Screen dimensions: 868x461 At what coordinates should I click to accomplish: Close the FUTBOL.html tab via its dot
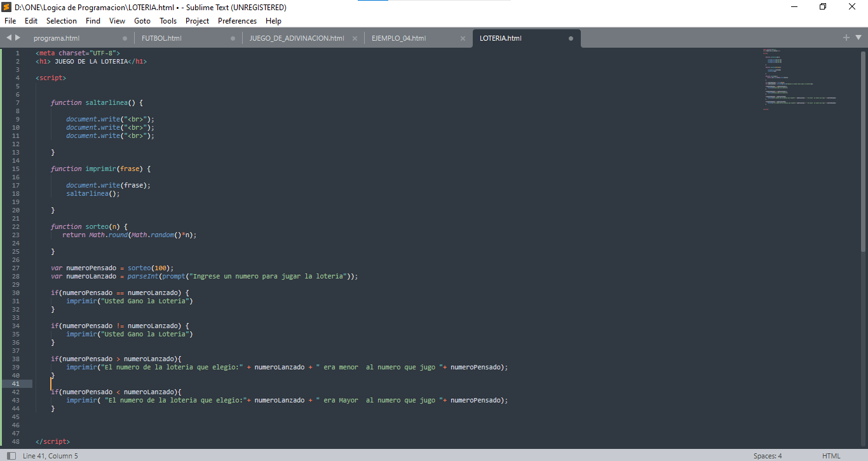point(233,38)
